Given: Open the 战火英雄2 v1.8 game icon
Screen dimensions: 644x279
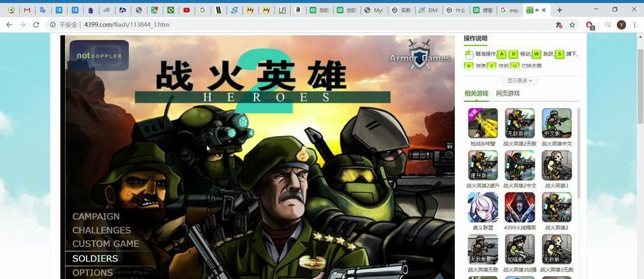Looking at the screenshot, I should [x=557, y=207].
